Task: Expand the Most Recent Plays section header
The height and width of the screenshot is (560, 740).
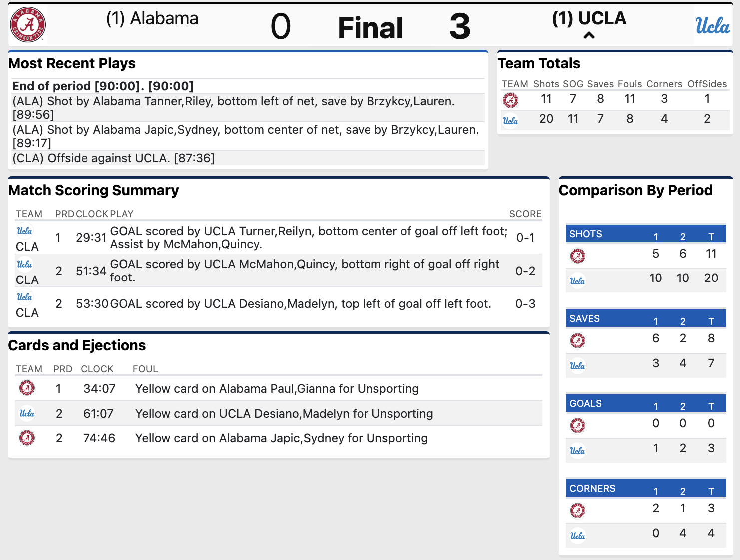Action: 72,63
